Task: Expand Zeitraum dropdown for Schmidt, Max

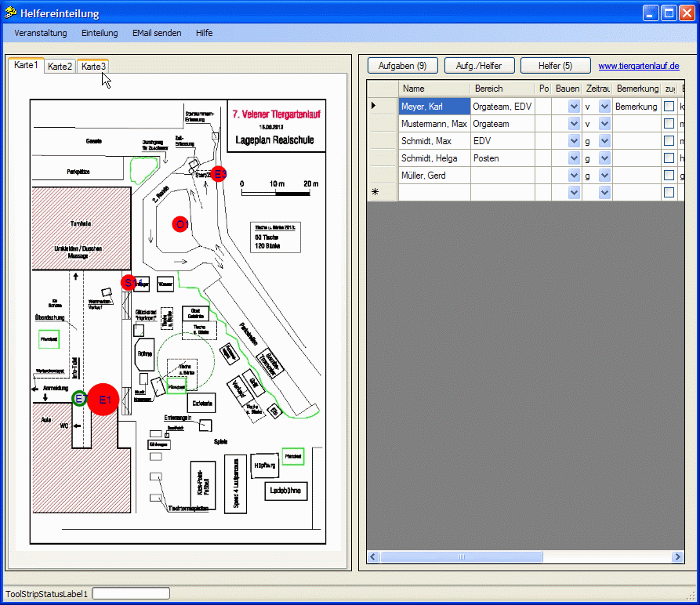Action: coord(604,140)
